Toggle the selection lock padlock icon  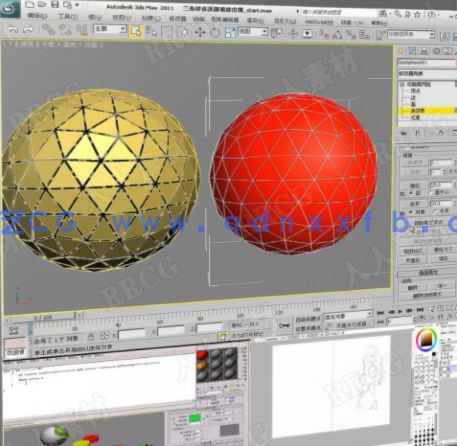click(91, 336)
